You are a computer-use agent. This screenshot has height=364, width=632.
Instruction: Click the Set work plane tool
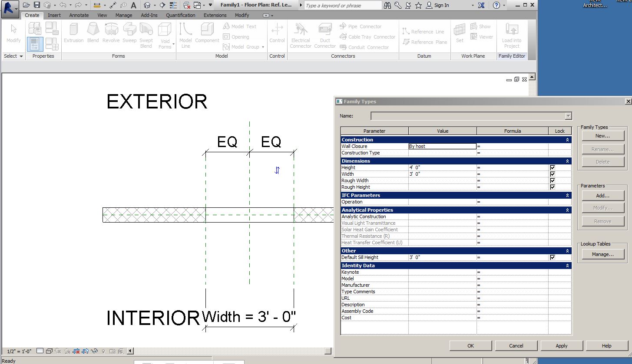(x=460, y=33)
